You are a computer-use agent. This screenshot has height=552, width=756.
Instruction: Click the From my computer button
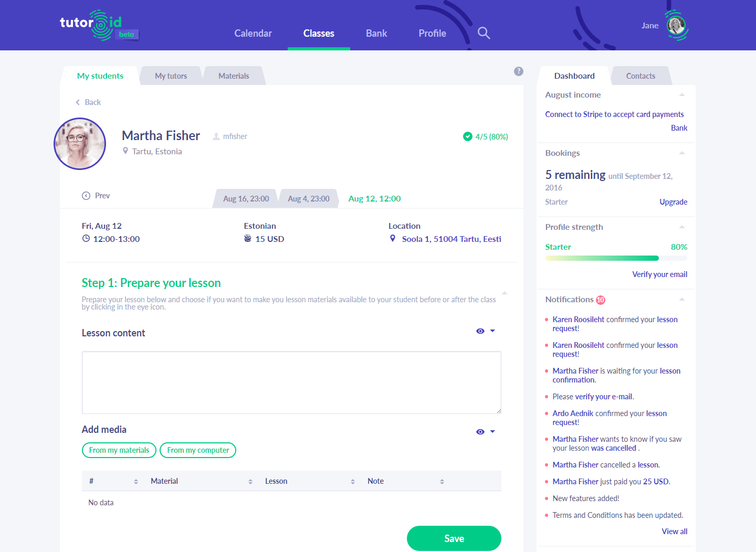pos(198,450)
